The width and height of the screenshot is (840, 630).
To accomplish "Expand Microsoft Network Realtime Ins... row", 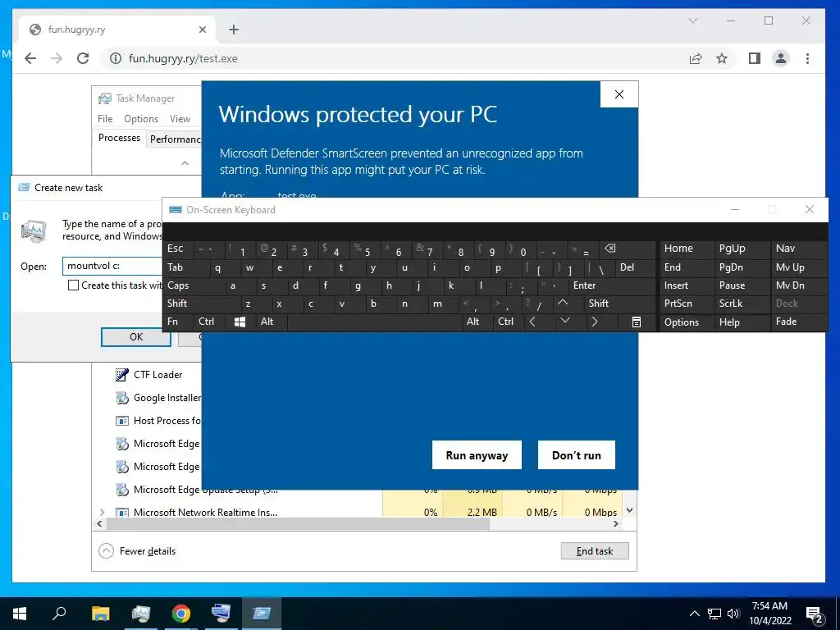I will pyautogui.click(x=103, y=513).
